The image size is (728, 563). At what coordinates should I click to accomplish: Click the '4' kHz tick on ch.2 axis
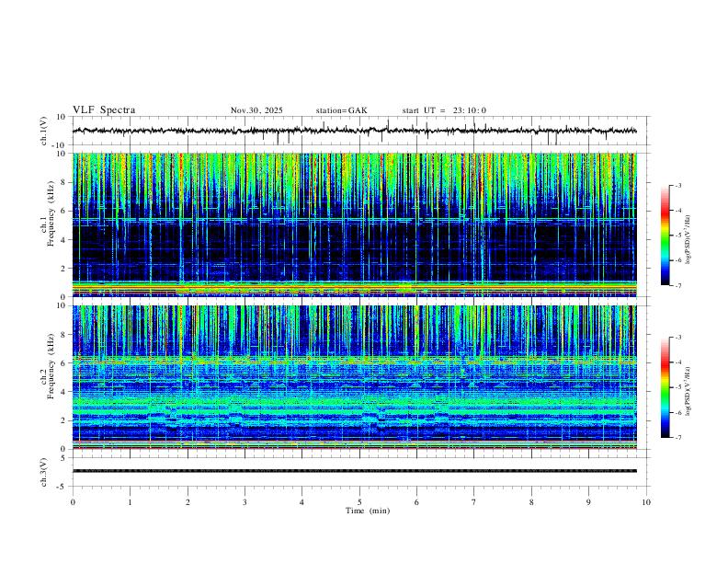tap(64, 392)
